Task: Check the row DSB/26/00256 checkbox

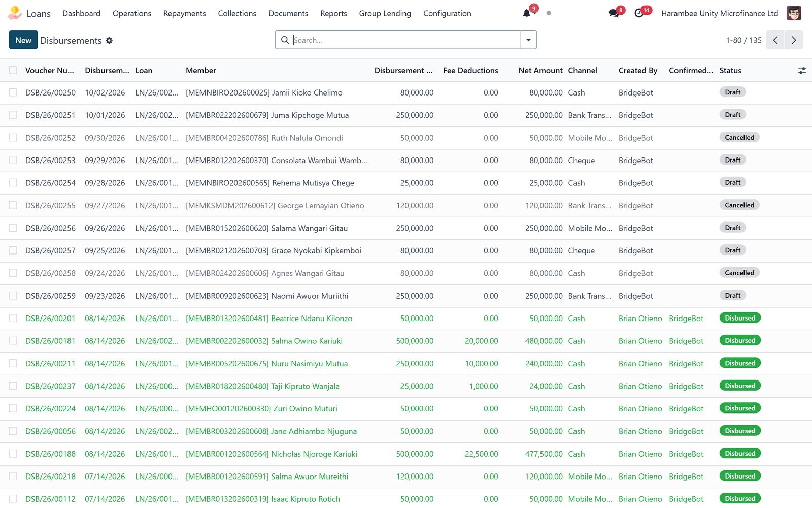Action: pyautogui.click(x=13, y=228)
